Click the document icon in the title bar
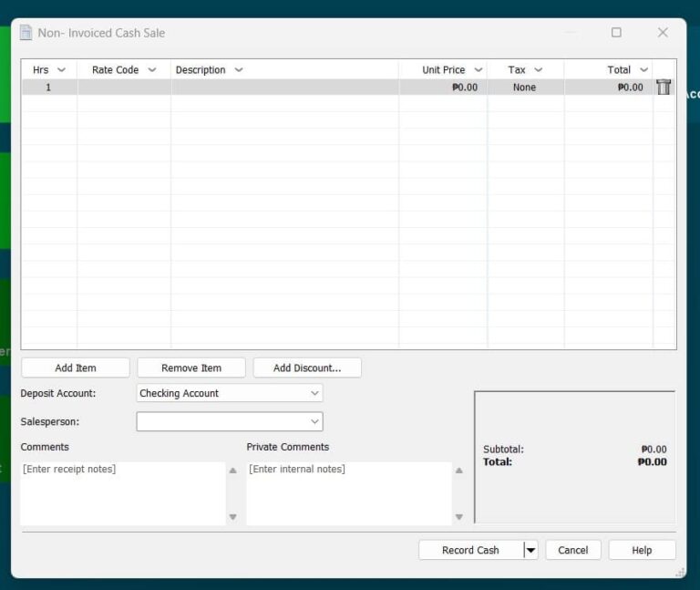 (26, 33)
